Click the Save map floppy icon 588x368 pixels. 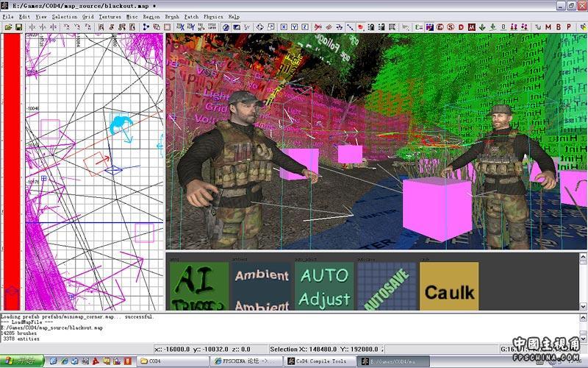(x=18, y=27)
